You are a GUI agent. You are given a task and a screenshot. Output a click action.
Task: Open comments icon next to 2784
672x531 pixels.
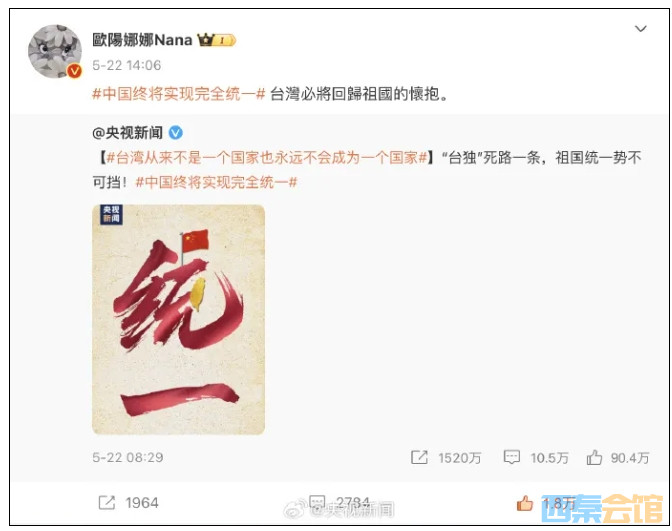pyautogui.click(x=317, y=501)
